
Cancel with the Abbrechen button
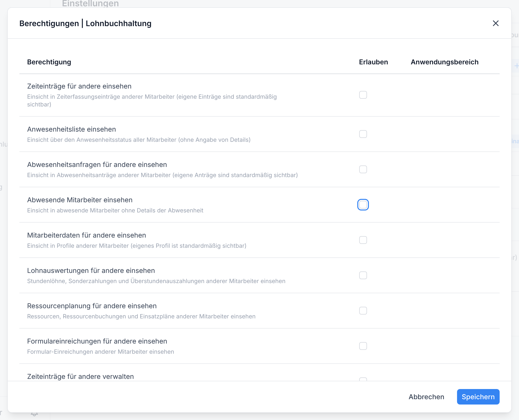tap(426, 397)
